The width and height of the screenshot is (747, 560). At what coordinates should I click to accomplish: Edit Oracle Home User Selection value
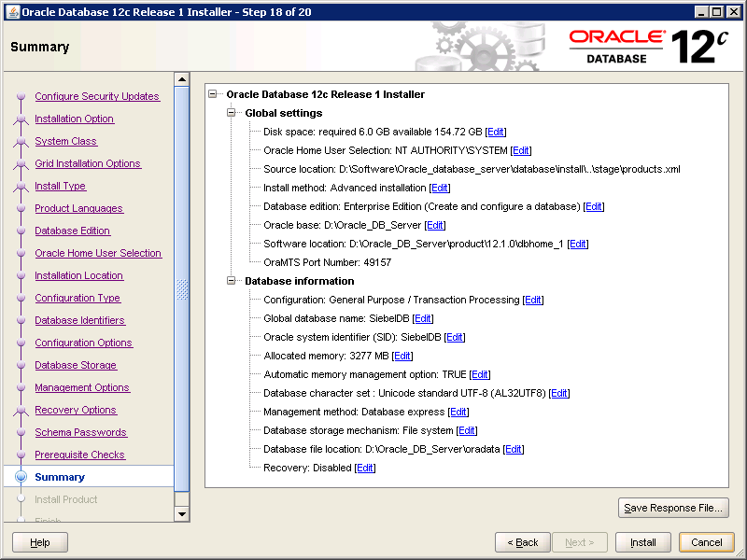coord(521,150)
